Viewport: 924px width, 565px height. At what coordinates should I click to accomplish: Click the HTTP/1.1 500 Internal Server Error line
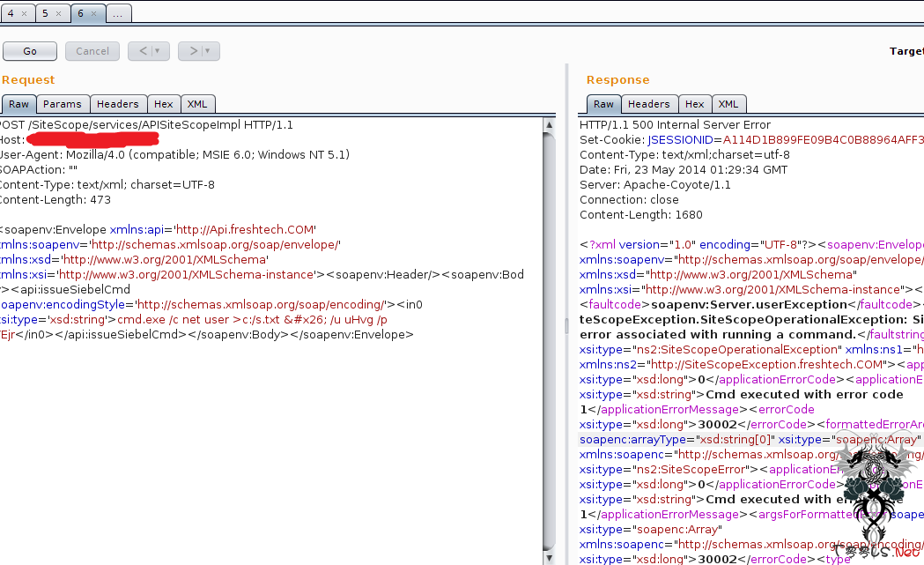click(x=676, y=125)
